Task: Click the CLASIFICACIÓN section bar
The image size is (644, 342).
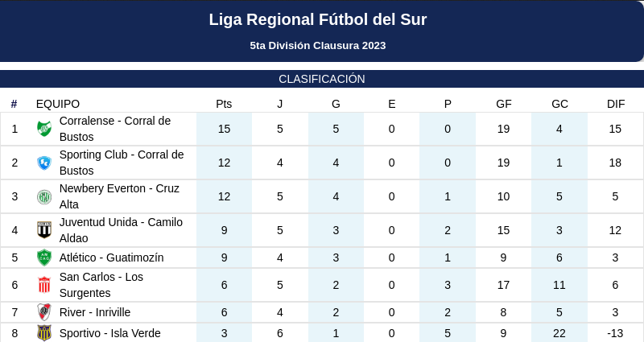Action: click(x=322, y=79)
